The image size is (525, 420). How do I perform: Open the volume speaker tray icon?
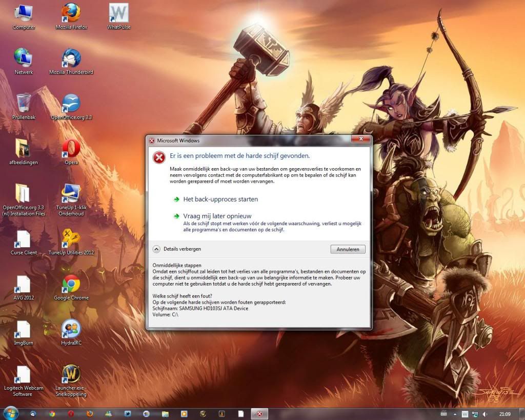click(485, 414)
